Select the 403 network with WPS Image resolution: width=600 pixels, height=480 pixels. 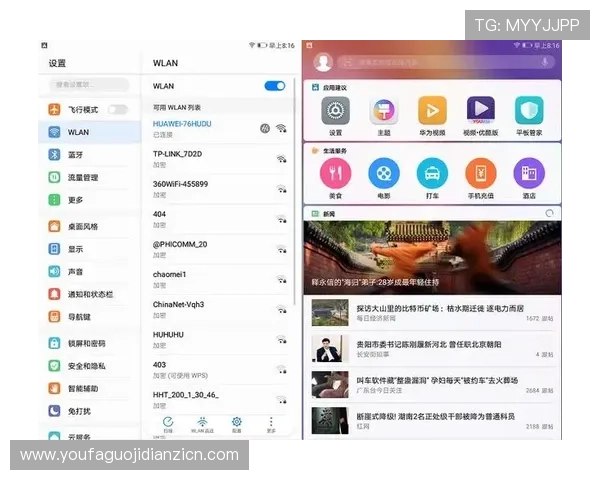point(218,370)
